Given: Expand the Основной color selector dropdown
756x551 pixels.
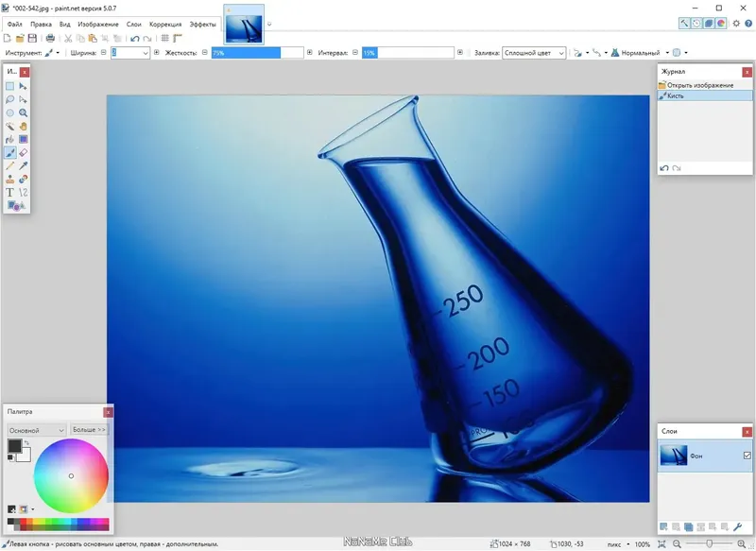Looking at the screenshot, I should point(36,430).
